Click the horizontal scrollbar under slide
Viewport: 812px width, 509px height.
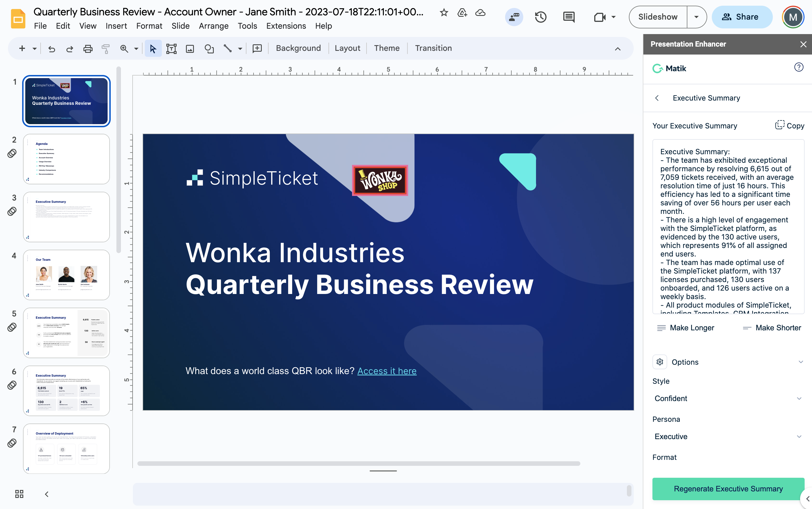(358, 464)
